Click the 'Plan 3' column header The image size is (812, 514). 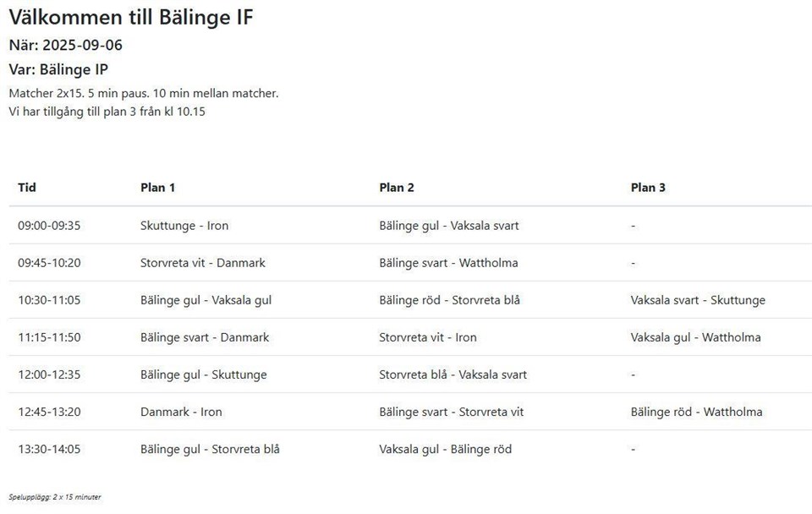[x=648, y=188]
